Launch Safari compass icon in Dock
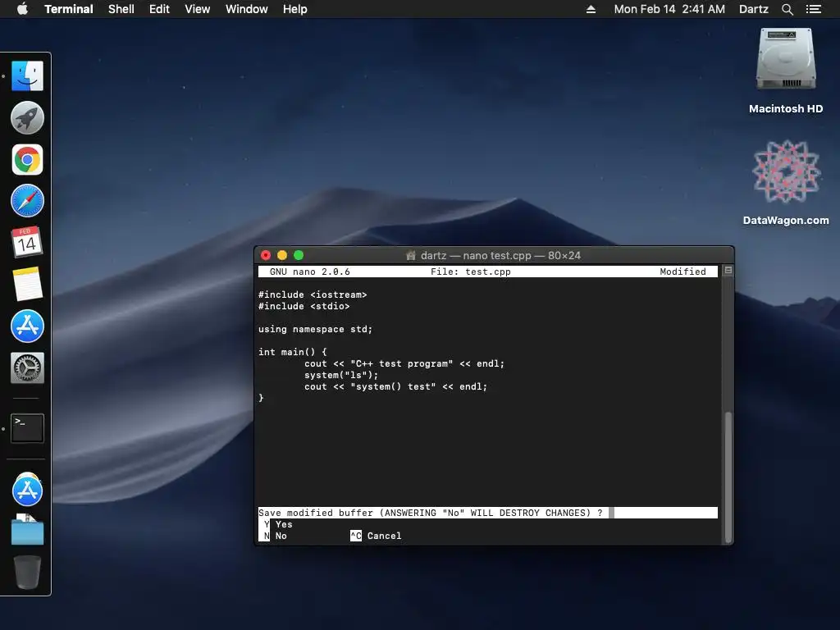 coord(27,201)
